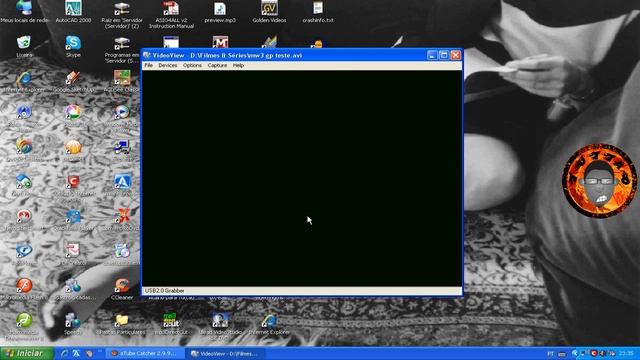640x360 pixels.
Task: Select the orange ball desktop icon
Action: tap(73, 147)
